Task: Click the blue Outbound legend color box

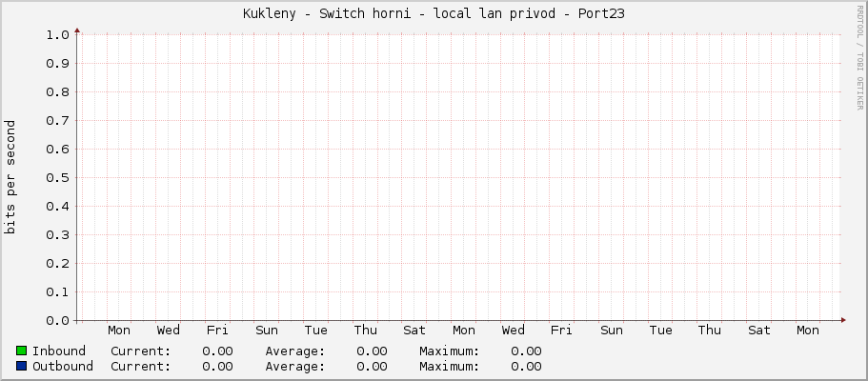Action: [22, 366]
